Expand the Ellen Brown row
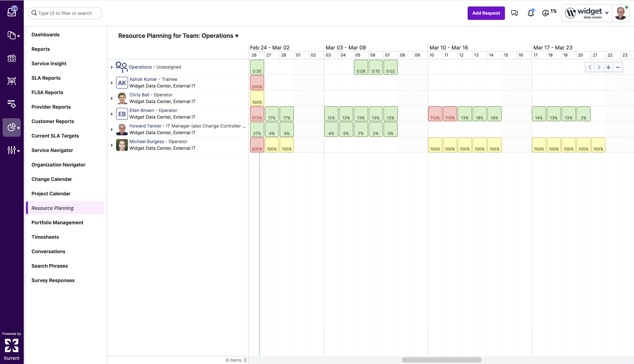The height and width of the screenshot is (364, 634). pos(112,114)
